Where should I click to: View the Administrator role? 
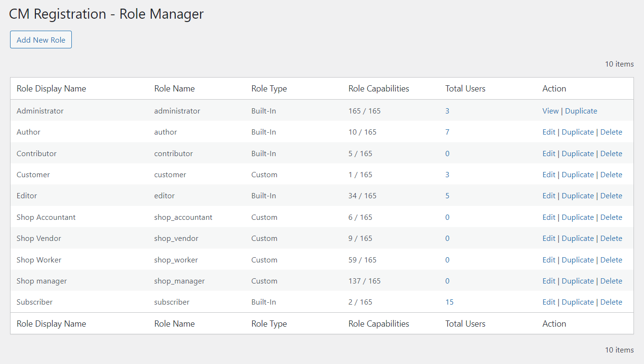pyautogui.click(x=550, y=111)
